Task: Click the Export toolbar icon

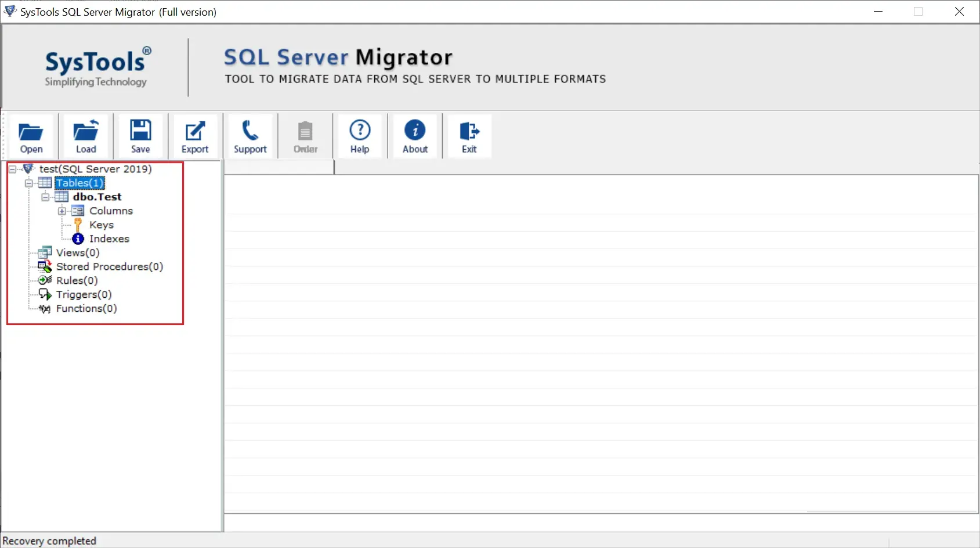Action: coord(195,131)
